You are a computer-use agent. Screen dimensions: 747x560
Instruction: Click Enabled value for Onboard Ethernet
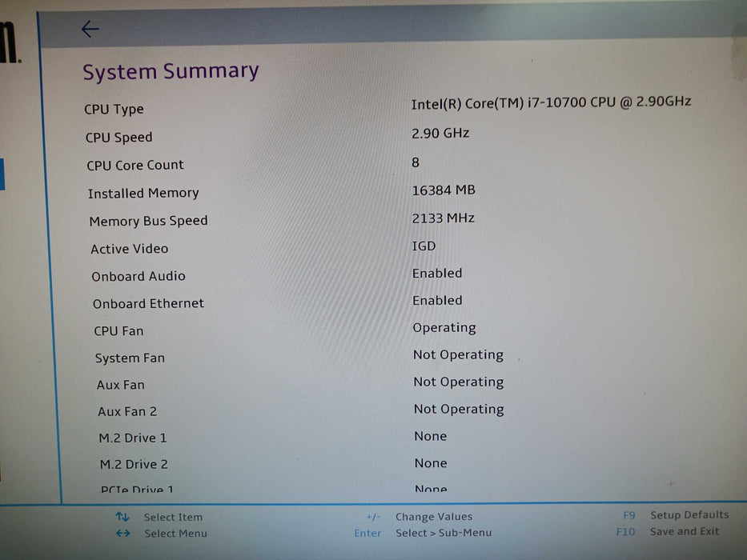[437, 300]
